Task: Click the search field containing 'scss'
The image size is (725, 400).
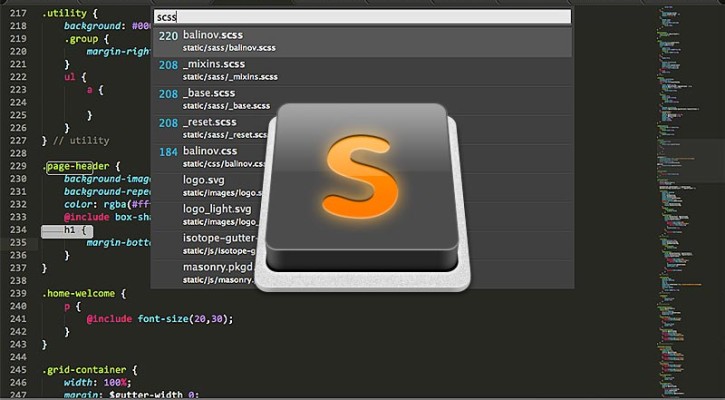Action: coord(362,17)
